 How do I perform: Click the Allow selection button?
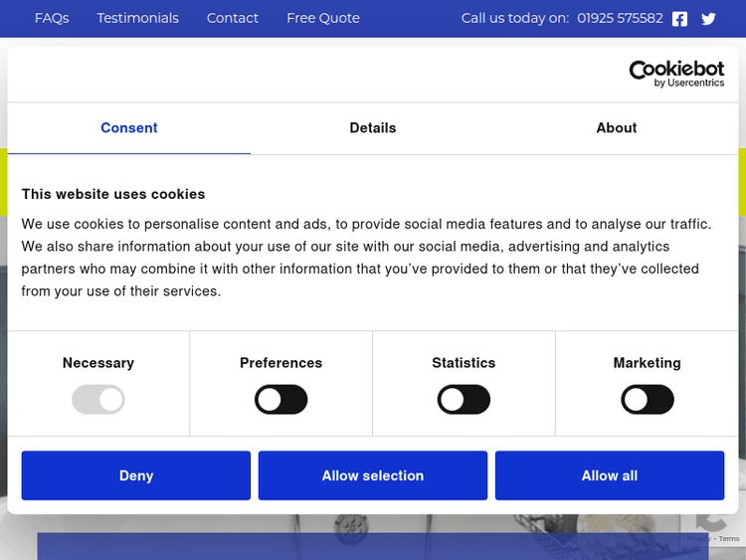[x=373, y=475]
